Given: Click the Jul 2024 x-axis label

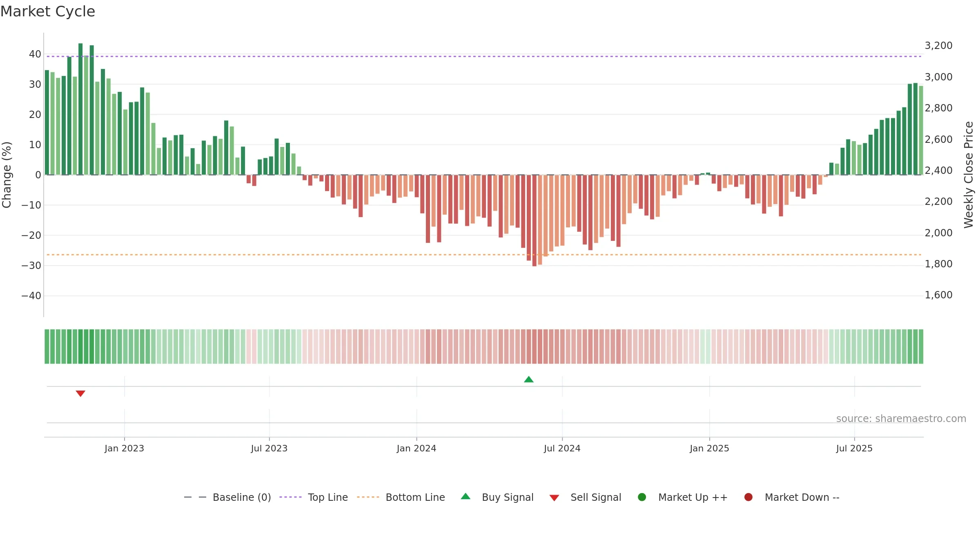Looking at the screenshot, I should tap(562, 448).
